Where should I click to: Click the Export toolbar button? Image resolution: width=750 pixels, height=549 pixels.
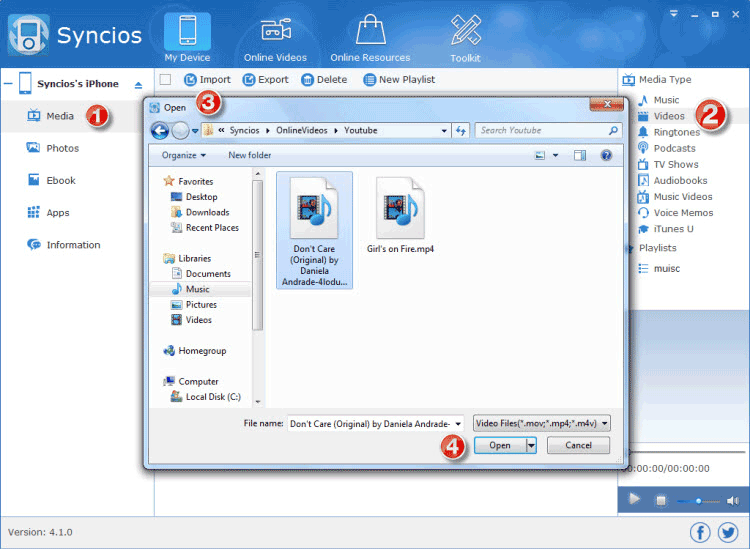pos(265,79)
